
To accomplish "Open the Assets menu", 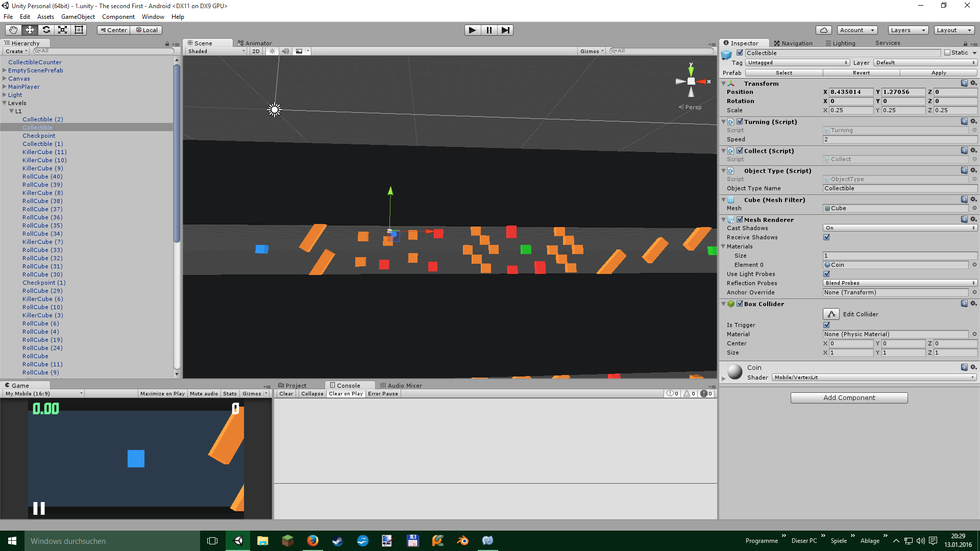I will [45, 17].
